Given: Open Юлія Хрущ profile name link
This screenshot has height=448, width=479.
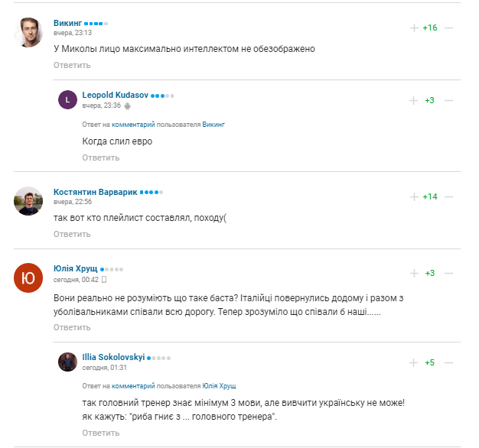Looking at the screenshot, I should click(x=75, y=268).
